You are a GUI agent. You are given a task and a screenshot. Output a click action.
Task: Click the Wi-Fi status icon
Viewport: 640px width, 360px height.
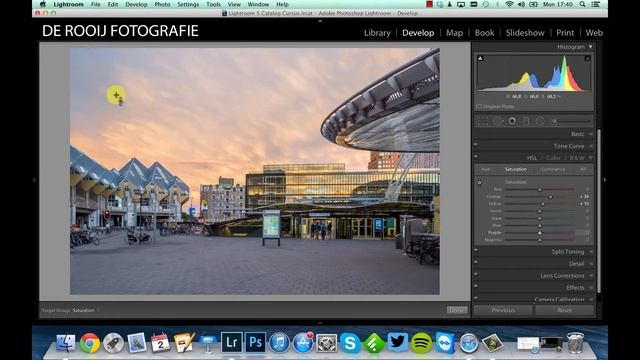point(509,4)
